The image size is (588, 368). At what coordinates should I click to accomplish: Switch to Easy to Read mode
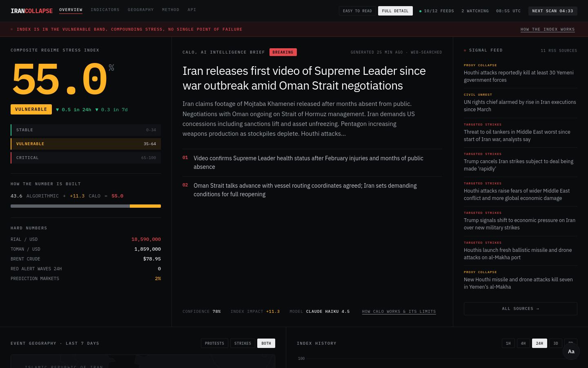(357, 11)
